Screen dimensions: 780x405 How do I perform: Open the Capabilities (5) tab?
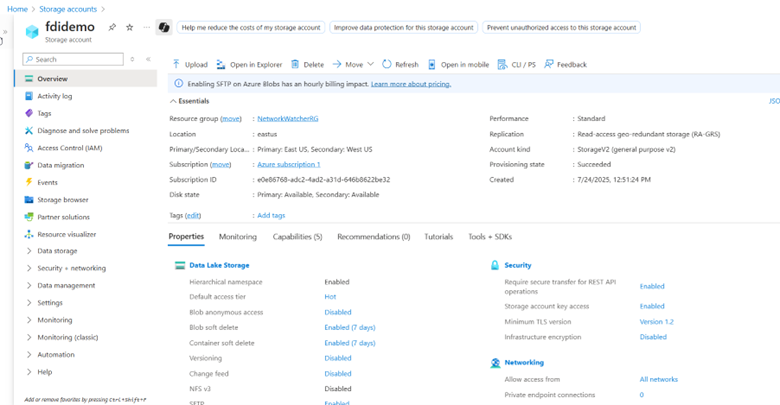click(297, 237)
